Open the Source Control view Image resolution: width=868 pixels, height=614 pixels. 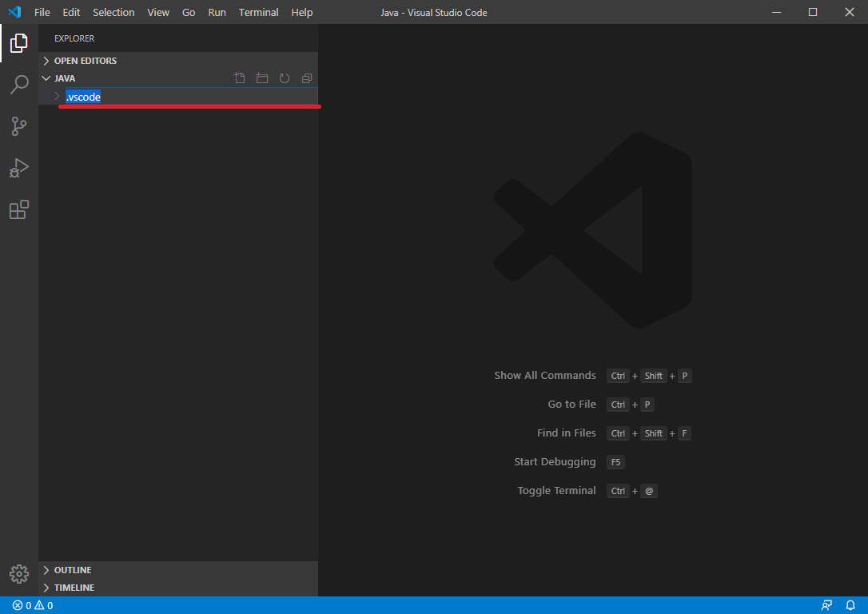(19, 126)
